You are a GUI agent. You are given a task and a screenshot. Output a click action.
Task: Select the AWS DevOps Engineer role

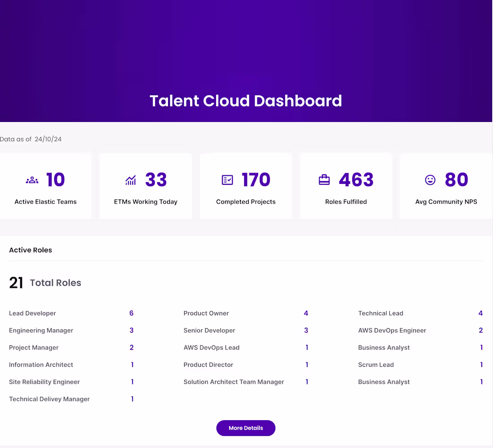tap(392, 330)
